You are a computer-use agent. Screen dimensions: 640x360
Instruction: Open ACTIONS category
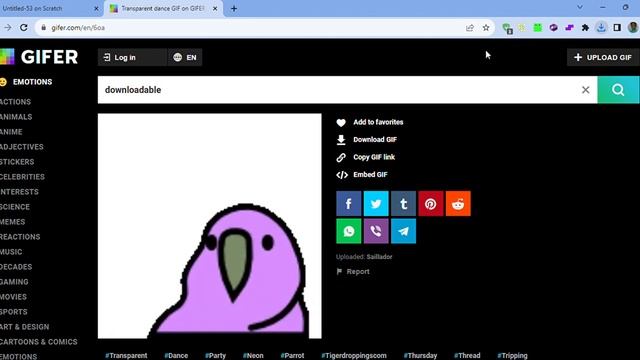[x=16, y=102]
